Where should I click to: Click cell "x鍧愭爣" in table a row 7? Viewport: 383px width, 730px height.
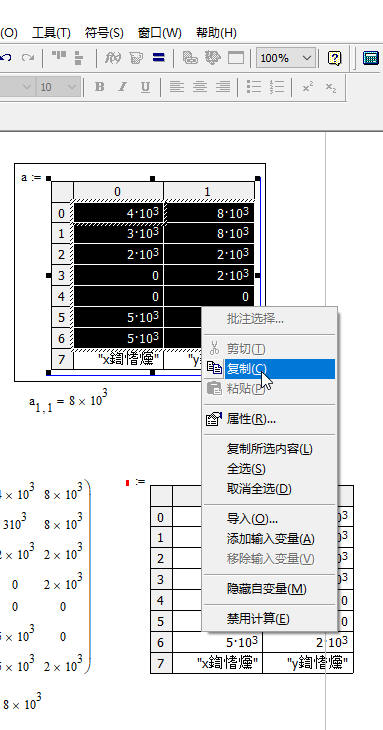118,359
